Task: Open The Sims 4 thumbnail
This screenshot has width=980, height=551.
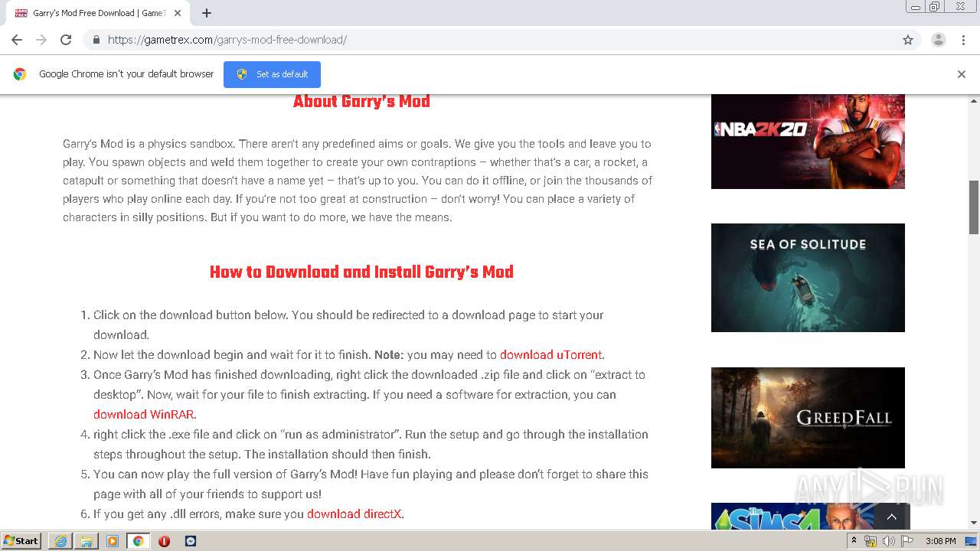Action: tap(792, 517)
